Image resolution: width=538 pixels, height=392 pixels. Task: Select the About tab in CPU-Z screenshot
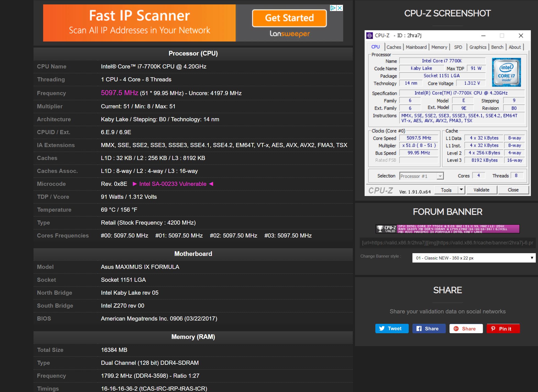[515, 47]
